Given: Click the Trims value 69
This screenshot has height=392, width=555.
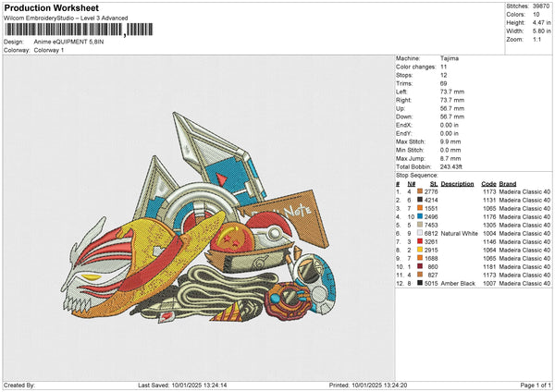Looking at the screenshot, I should [x=443, y=83].
